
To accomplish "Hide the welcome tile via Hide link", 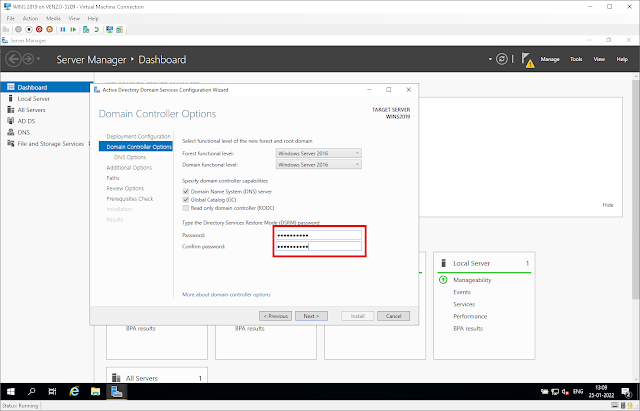I will [x=608, y=205].
